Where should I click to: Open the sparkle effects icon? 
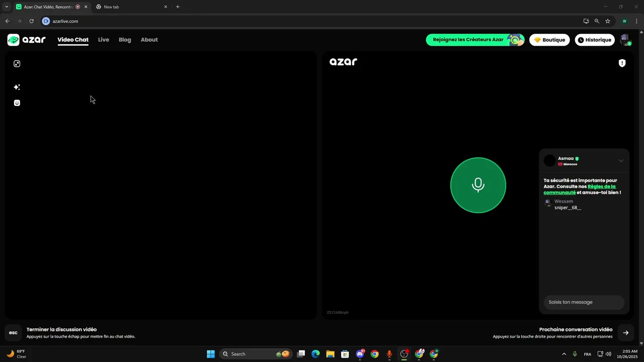coord(17,87)
